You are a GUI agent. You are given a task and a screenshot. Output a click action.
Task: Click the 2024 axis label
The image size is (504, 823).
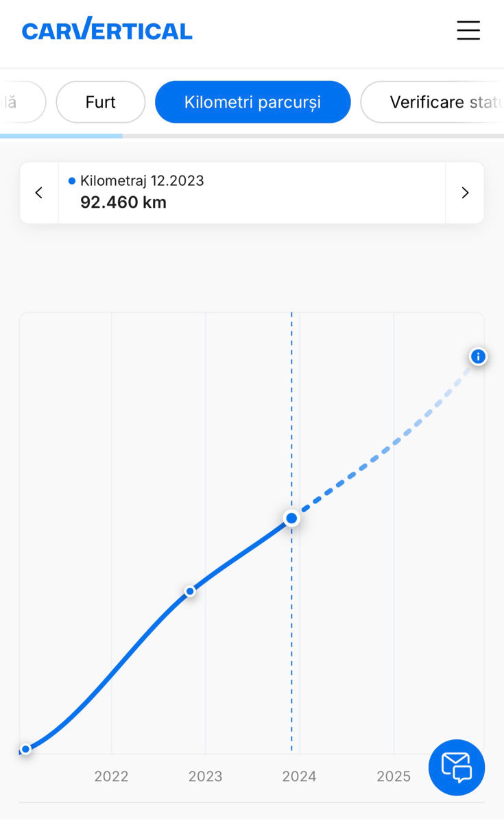pyautogui.click(x=300, y=776)
